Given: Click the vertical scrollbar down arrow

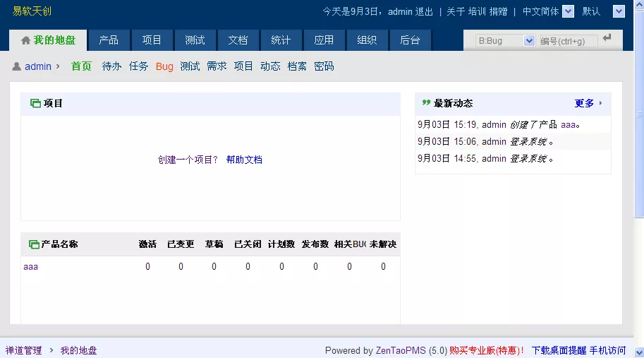Looking at the screenshot, I should tap(639, 352).
